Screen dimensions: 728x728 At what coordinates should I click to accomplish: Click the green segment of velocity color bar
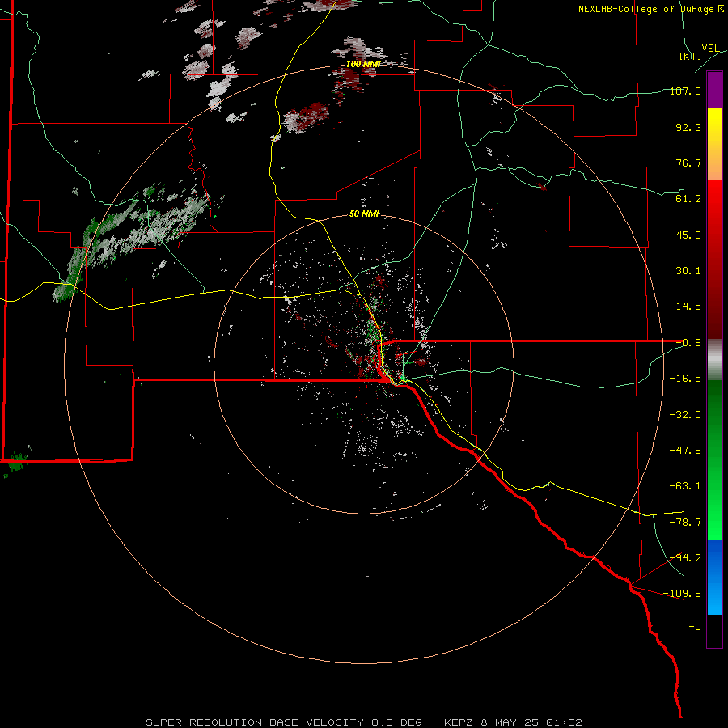[x=714, y=459]
